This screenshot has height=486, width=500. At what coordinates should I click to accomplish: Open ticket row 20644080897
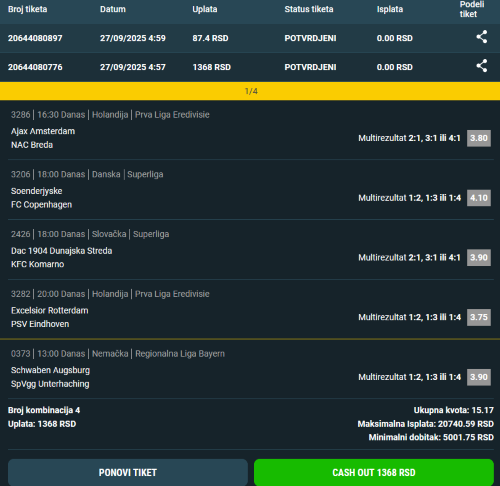pos(250,38)
